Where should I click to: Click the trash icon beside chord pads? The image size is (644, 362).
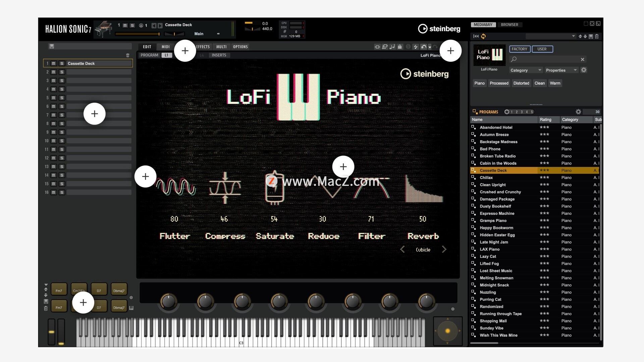[46, 308]
